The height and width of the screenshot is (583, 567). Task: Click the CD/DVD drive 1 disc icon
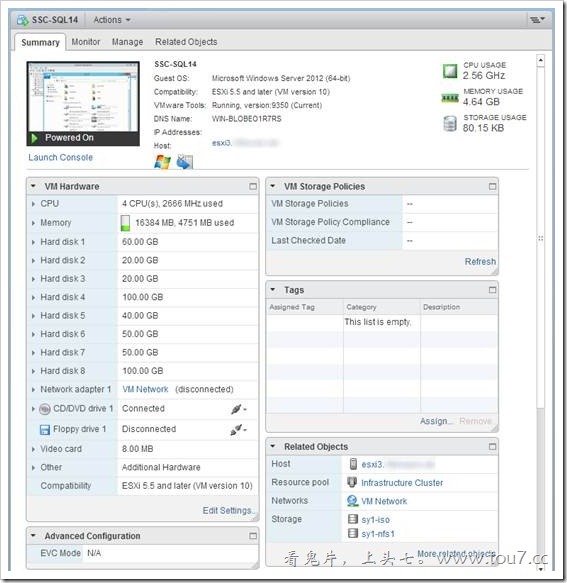45,409
